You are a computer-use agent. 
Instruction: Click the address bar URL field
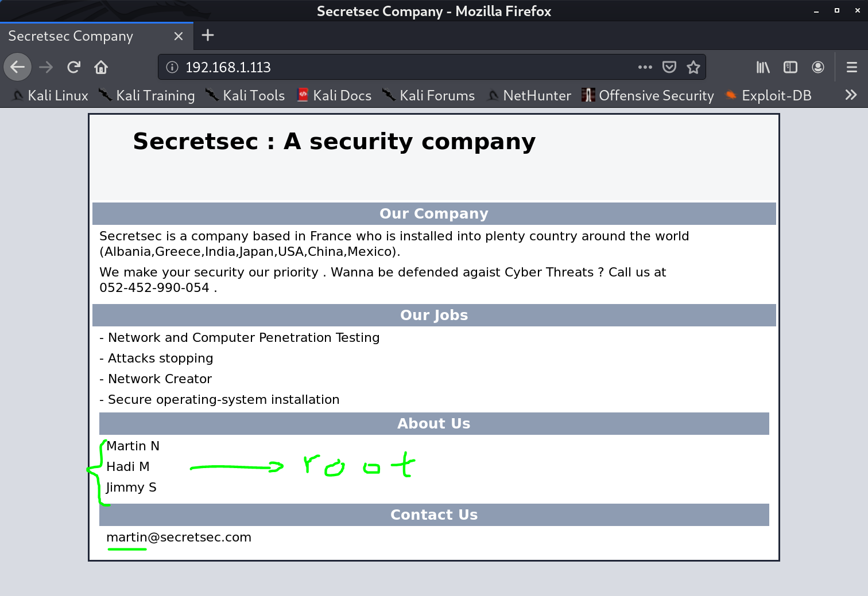click(402, 67)
